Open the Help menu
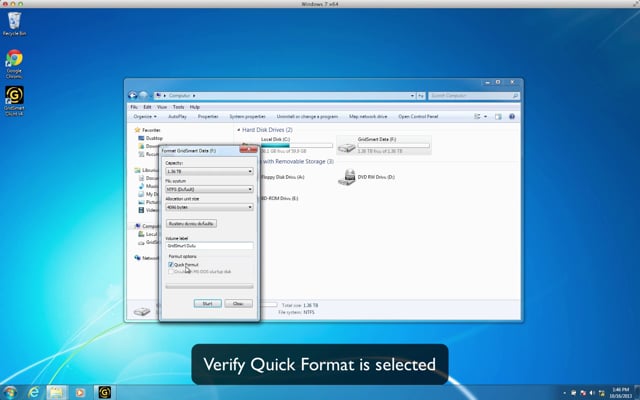Image resolution: width=640 pixels, height=400 pixels. pos(195,107)
